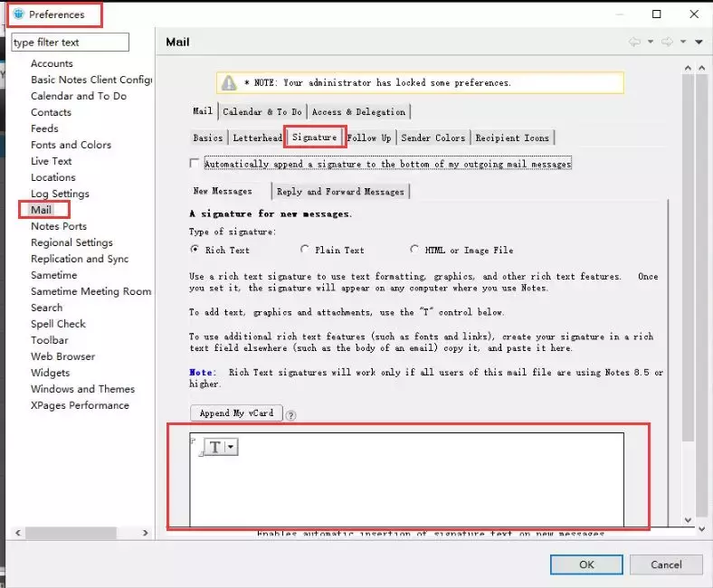Select Regional Settings preference page
The width and height of the screenshot is (713, 588).
click(71, 242)
